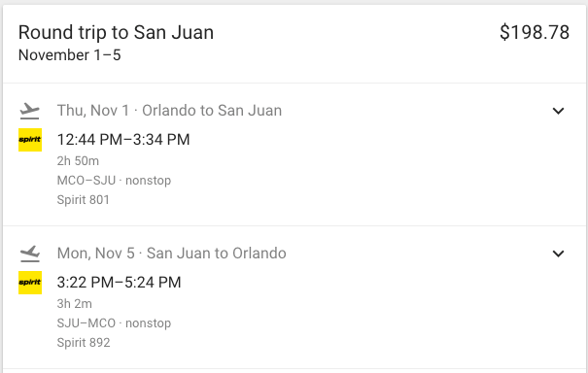Click the $198.78 total price
The height and width of the screenshot is (373, 588).
click(535, 32)
